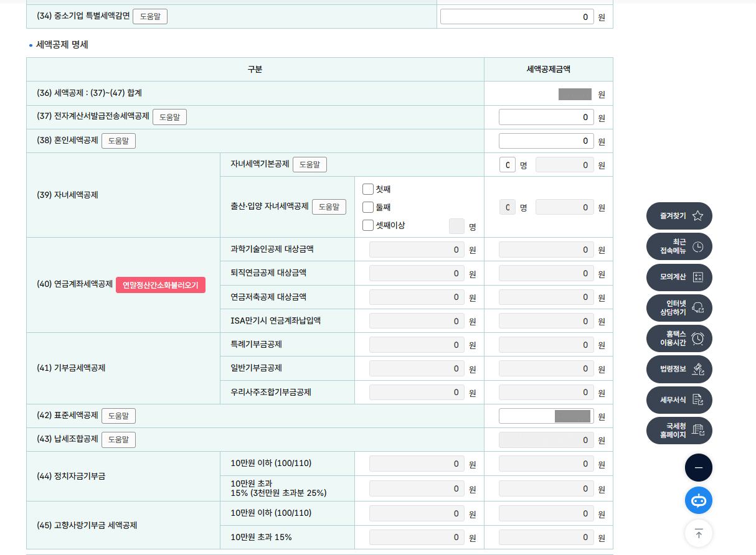Focus 중소기업 특별세액감면 amount field
The height and width of the screenshot is (555, 756).
517,17
